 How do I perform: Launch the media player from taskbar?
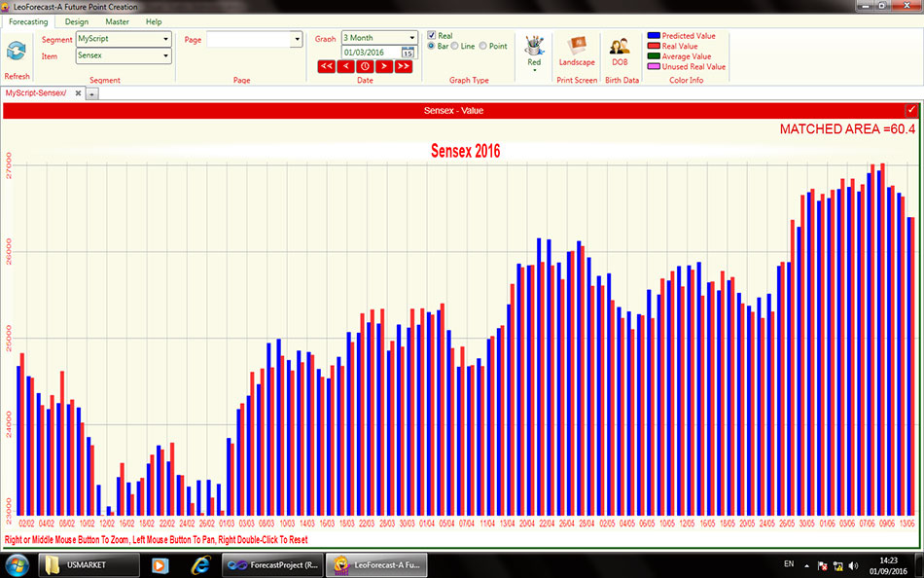(160, 565)
